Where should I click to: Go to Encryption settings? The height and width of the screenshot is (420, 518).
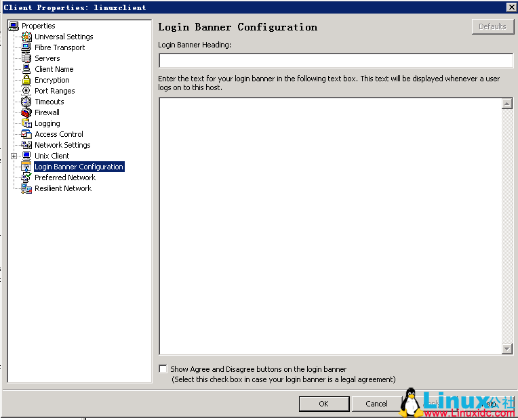click(52, 80)
